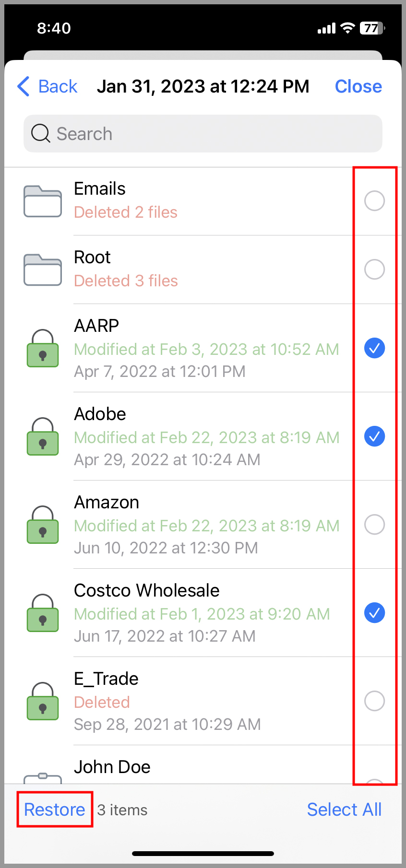Deselect the Costco Wholesale record
This screenshot has height=868, width=406.
[374, 613]
